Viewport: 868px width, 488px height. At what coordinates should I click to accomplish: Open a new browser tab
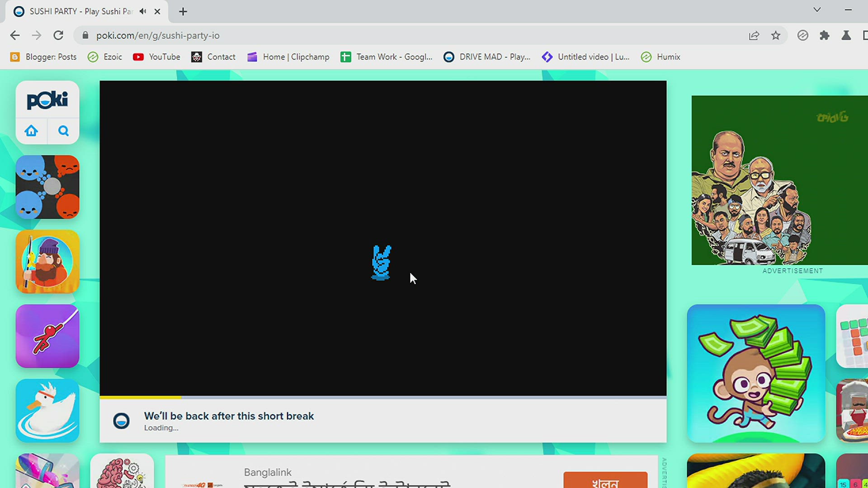point(183,12)
